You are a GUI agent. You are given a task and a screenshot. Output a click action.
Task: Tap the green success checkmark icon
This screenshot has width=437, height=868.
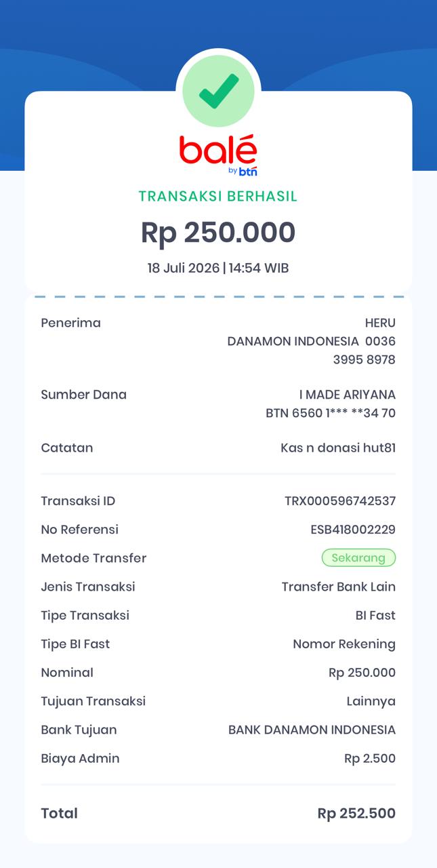coord(219,91)
